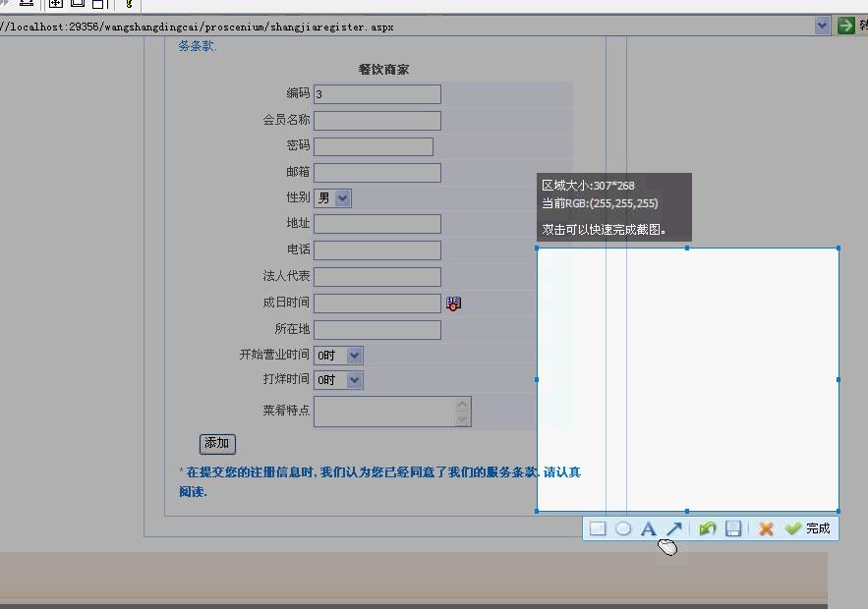Image resolution: width=868 pixels, height=609 pixels.
Task: Focus the 会员名称 input field
Action: (377, 121)
